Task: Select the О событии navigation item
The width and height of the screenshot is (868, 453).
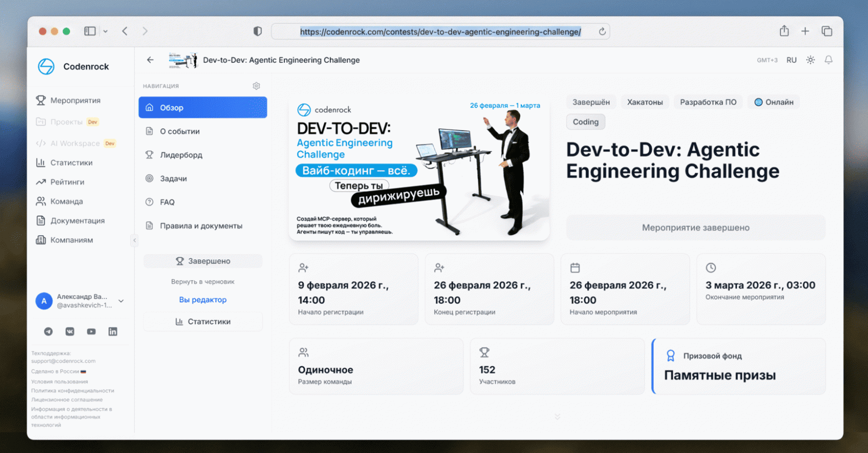Action: tap(203, 131)
